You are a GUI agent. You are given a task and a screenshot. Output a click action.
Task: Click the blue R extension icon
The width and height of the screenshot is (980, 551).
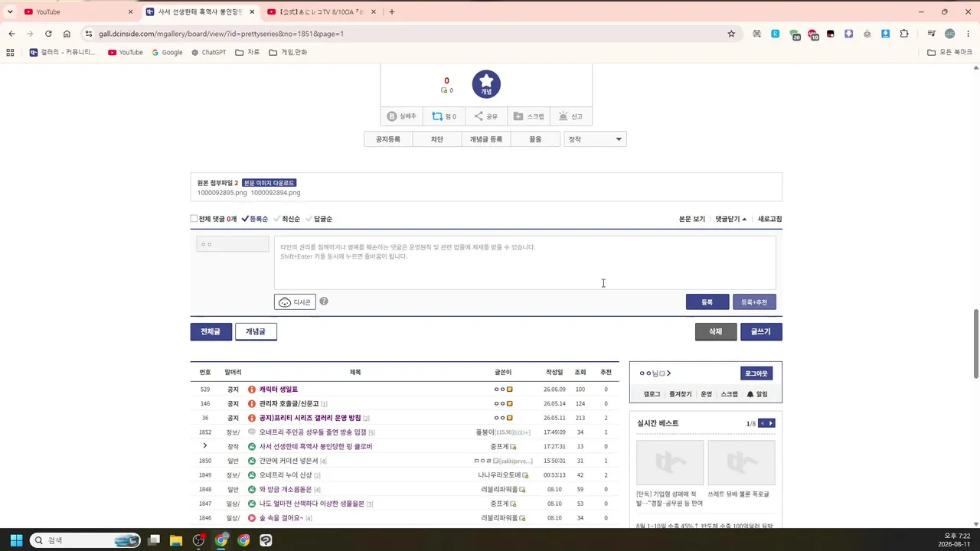tap(776, 34)
